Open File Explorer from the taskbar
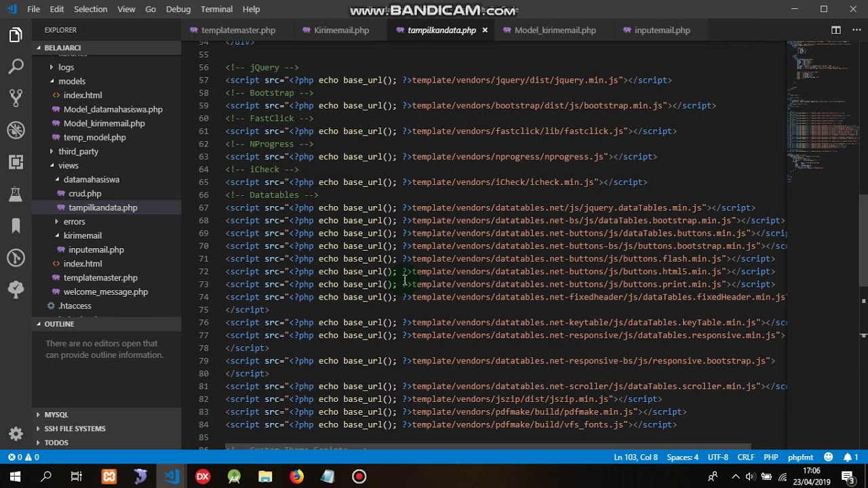The height and width of the screenshot is (488, 868). [x=265, y=476]
